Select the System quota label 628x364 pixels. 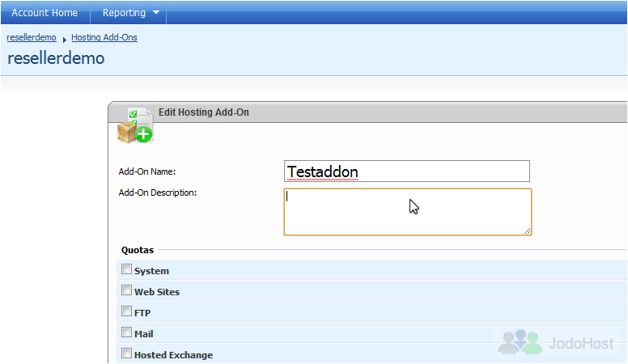tap(151, 271)
